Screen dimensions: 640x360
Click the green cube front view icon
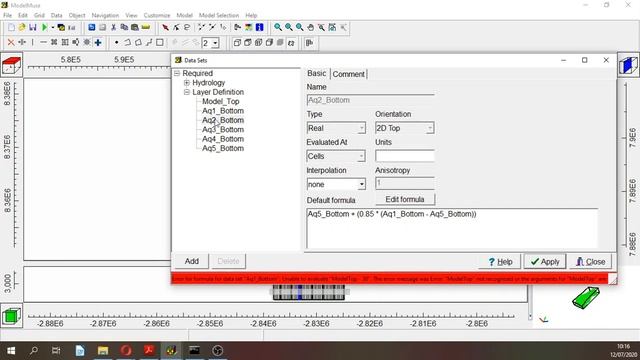(x=11, y=316)
